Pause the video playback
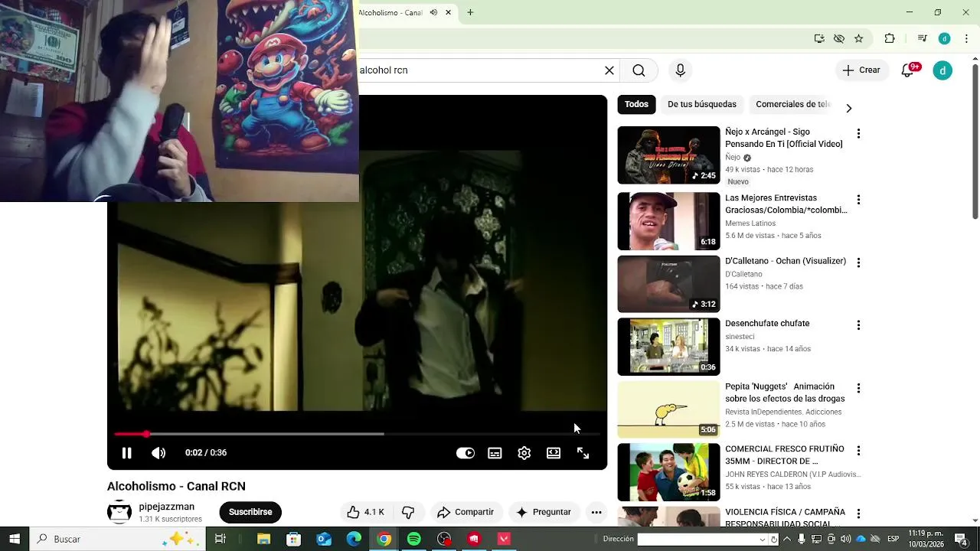The height and width of the screenshot is (551, 980). tap(127, 453)
